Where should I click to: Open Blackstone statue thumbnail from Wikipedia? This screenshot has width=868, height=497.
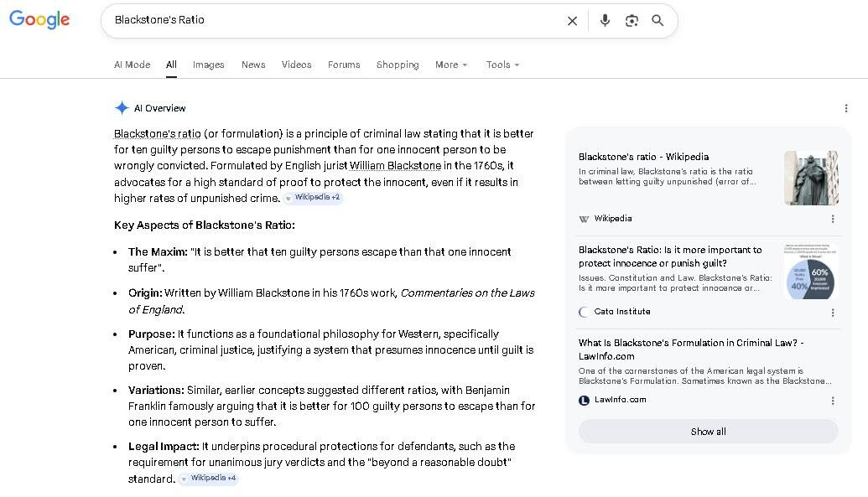pyautogui.click(x=811, y=178)
